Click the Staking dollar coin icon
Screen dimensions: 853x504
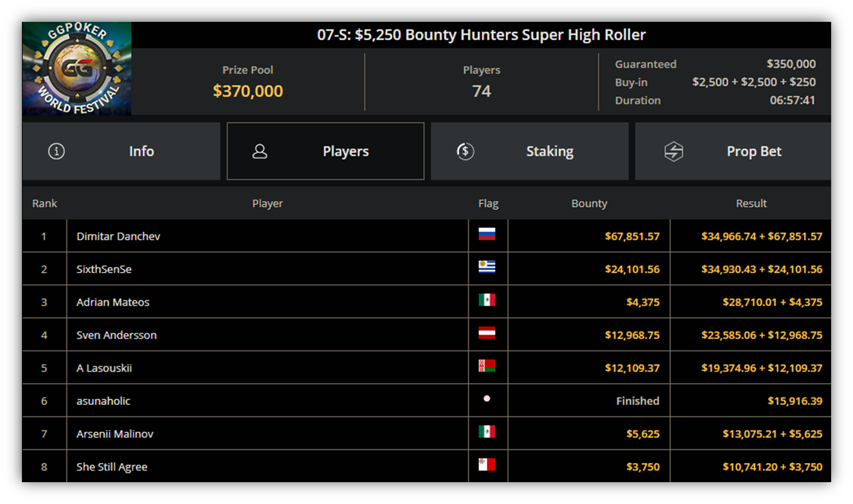[x=465, y=152]
